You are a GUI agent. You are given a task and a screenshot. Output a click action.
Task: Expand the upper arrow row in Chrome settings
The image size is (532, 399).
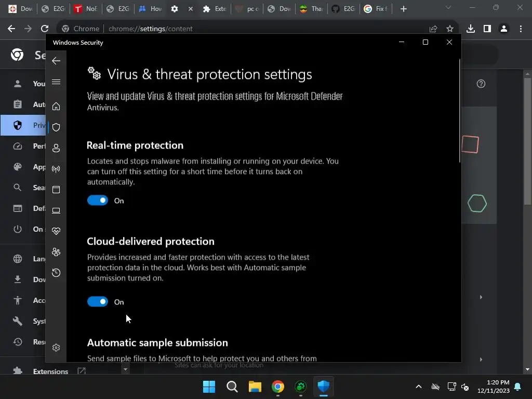(481, 297)
